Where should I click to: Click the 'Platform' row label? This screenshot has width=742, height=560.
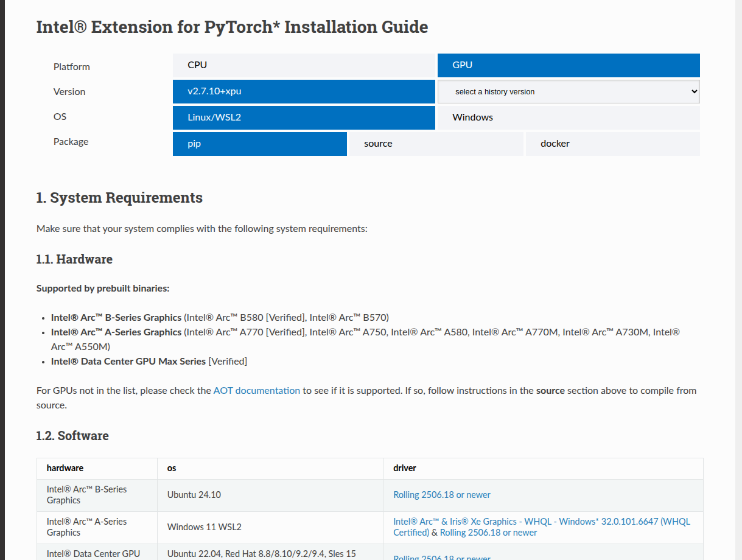pos(71,67)
